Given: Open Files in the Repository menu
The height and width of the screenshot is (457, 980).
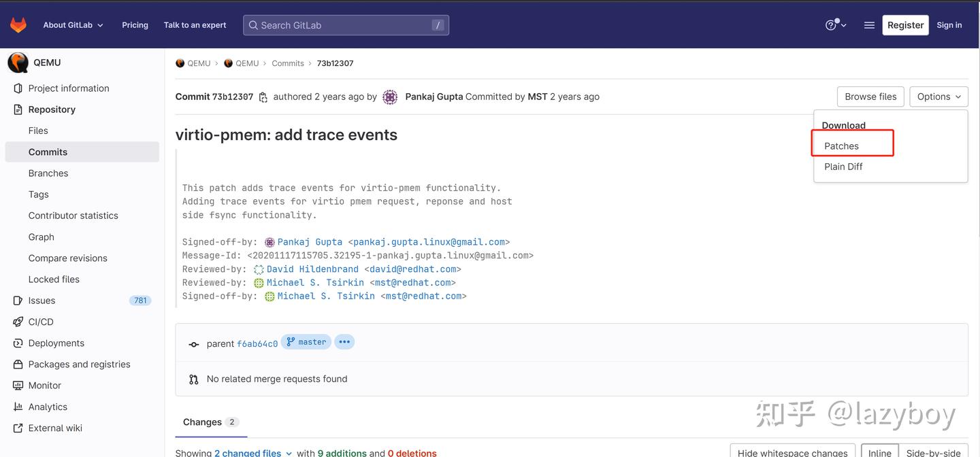Looking at the screenshot, I should (x=38, y=131).
